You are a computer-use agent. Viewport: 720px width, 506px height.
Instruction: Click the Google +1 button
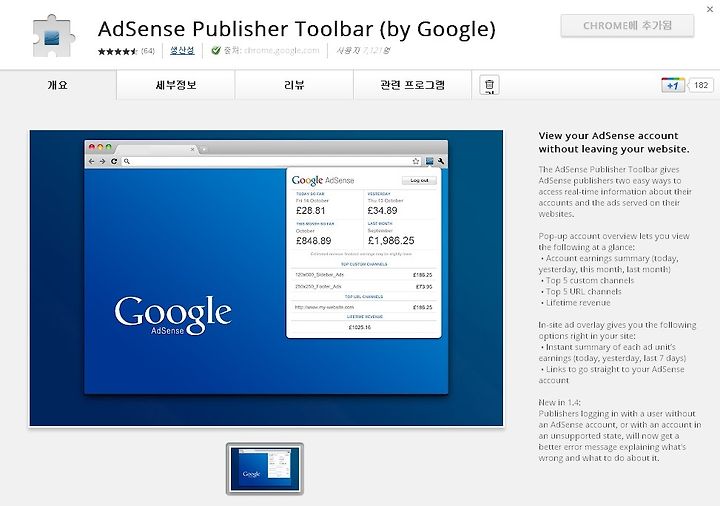click(x=673, y=85)
